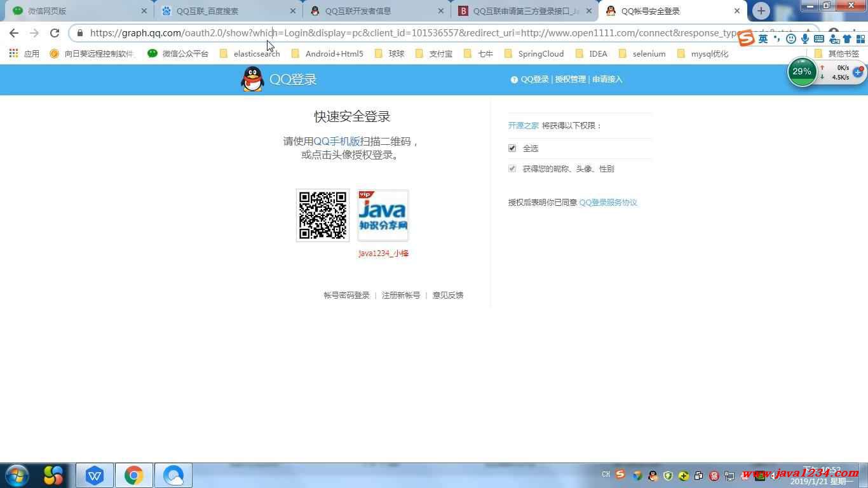
Task: Click the Sogou input method S logo
Action: tap(746, 39)
